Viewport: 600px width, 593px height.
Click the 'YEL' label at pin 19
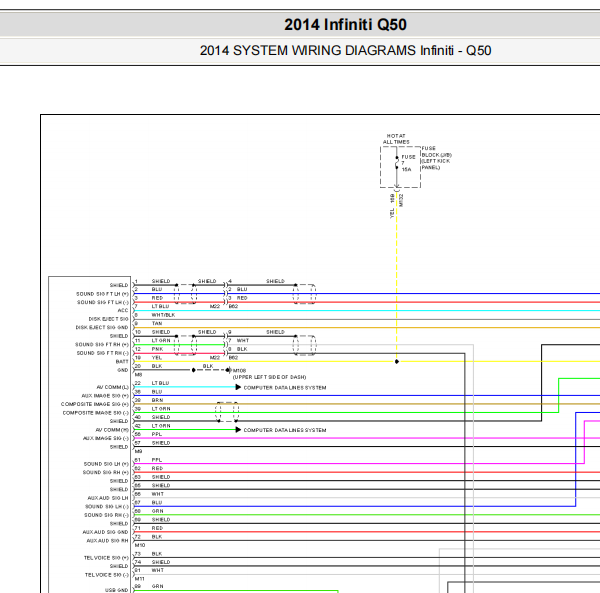pos(157,358)
